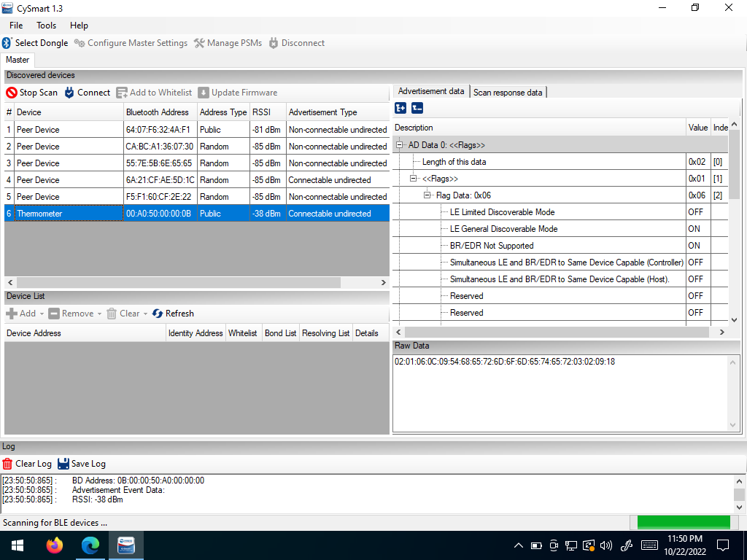Image resolution: width=747 pixels, height=560 pixels.
Task: Open the Help menu
Action: [79, 26]
